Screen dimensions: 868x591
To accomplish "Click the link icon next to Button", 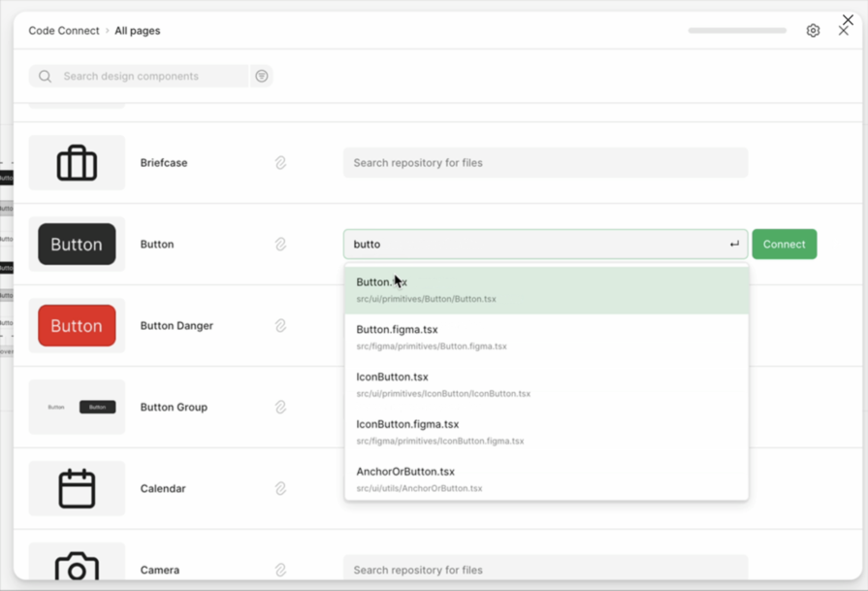I will (281, 244).
